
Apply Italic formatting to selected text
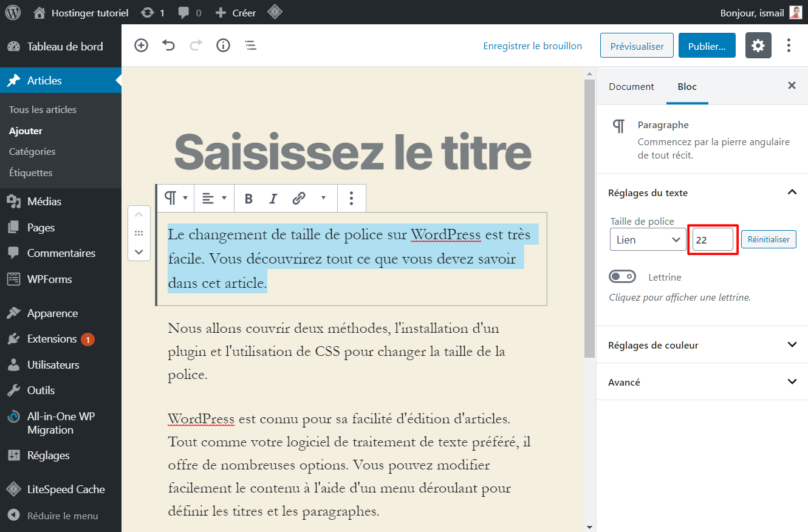273,198
